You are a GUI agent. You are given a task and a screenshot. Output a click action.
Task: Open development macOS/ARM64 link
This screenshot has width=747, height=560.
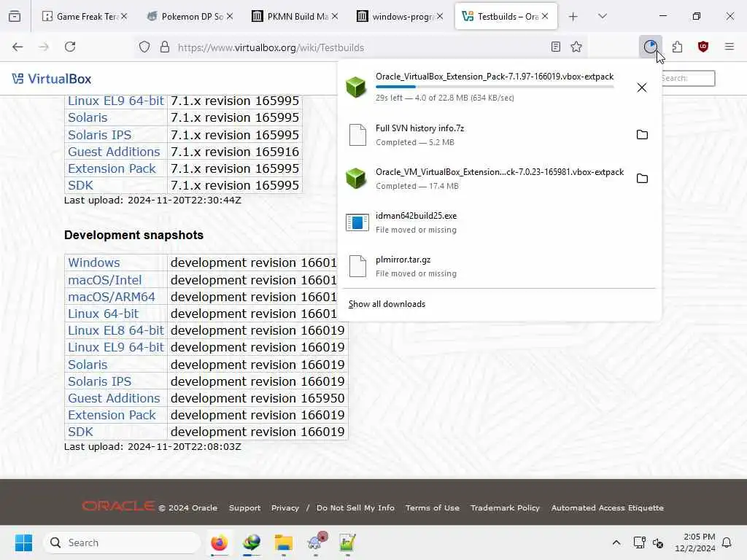click(x=112, y=297)
